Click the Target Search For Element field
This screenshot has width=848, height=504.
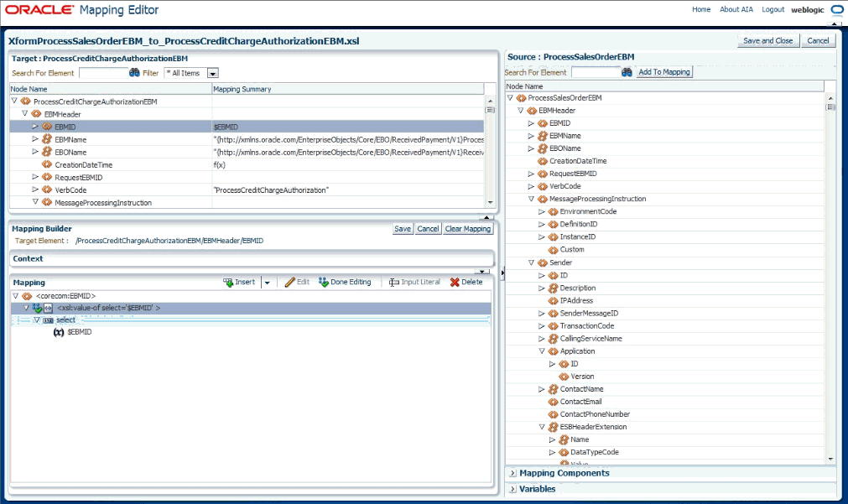click(103, 73)
